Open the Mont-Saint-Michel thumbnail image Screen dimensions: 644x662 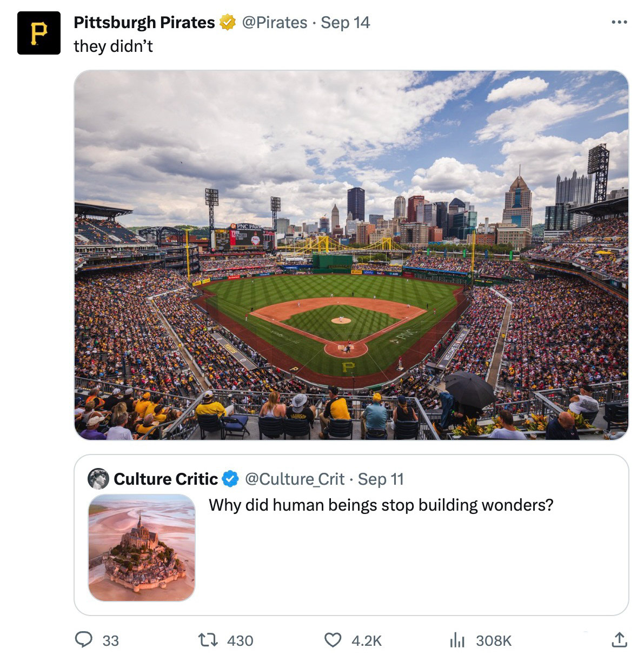[x=142, y=547]
